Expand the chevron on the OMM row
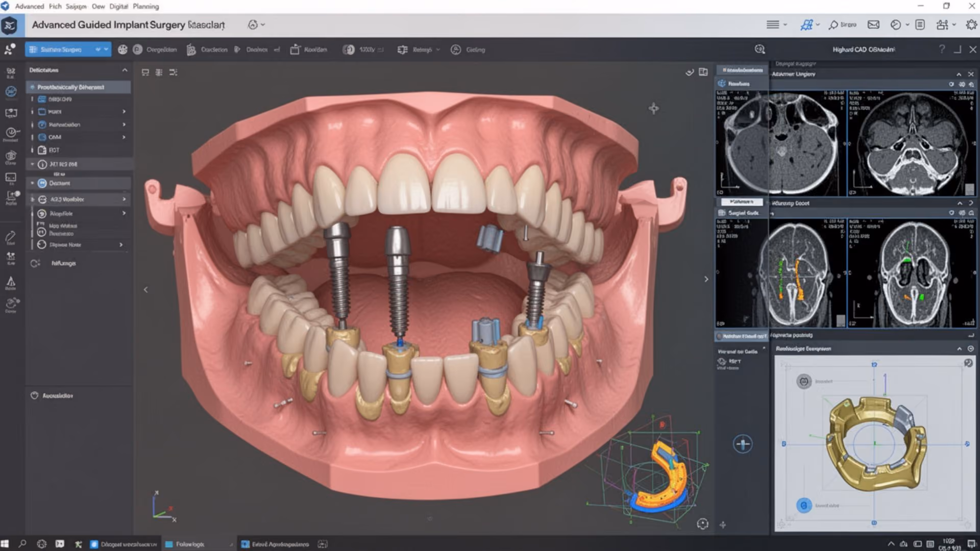 tap(124, 137)
